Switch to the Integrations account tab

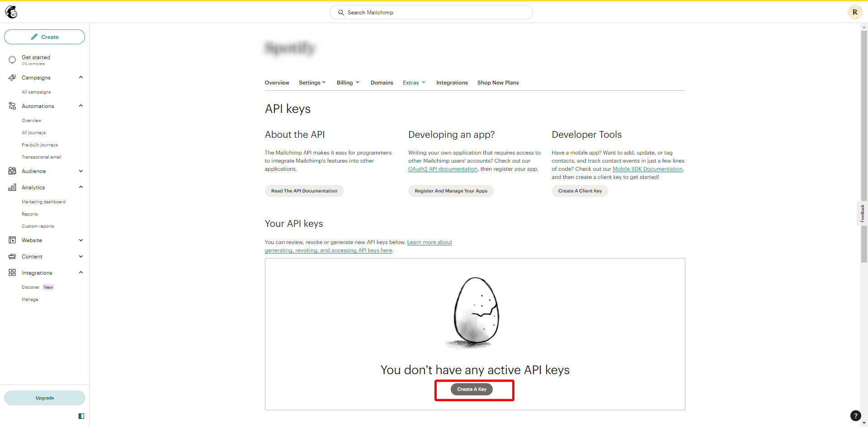click(452, 83)
